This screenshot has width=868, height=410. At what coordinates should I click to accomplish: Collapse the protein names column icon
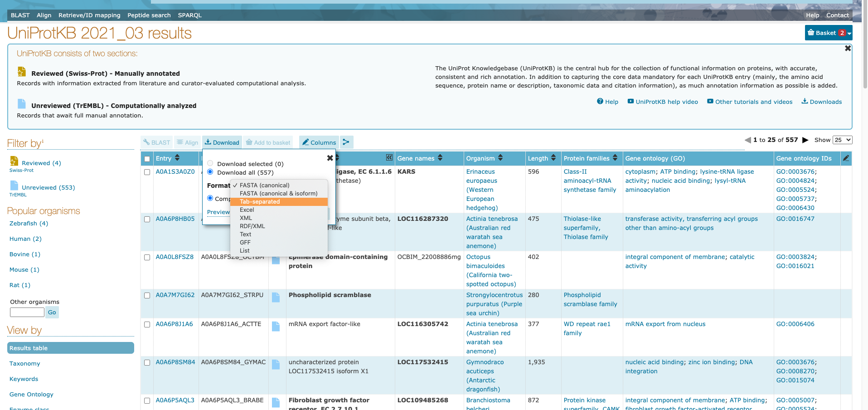389,157
